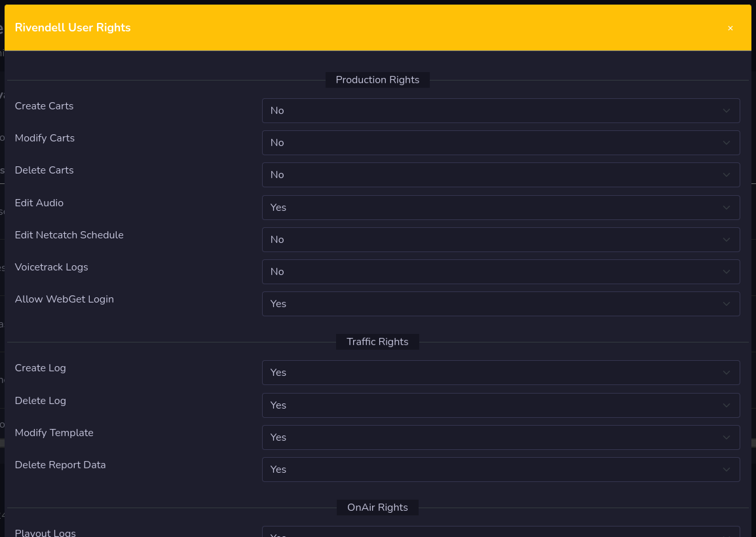Click the Delete Report Data label
756x537 pixels.
tap(60, 465)
